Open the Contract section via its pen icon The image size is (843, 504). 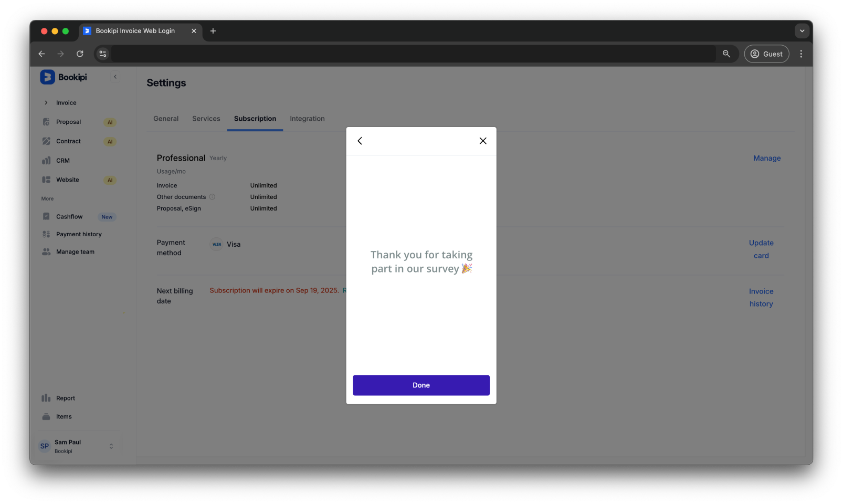[x=46, y=141]
